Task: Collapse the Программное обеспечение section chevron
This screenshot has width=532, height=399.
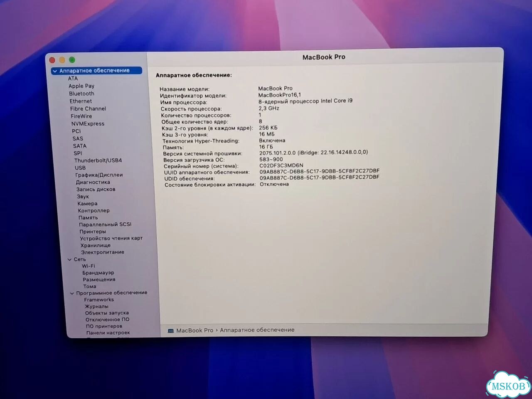Action: click(72, 293)
